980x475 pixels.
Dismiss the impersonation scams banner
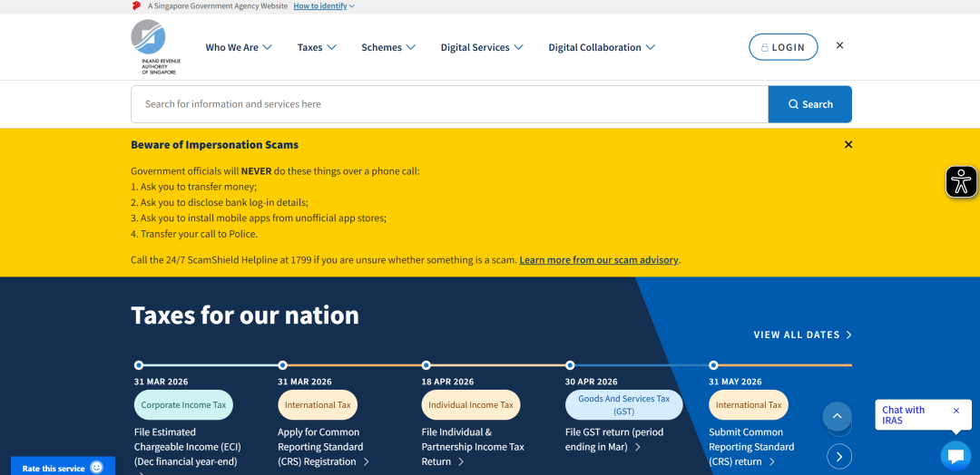pos(848,145)
